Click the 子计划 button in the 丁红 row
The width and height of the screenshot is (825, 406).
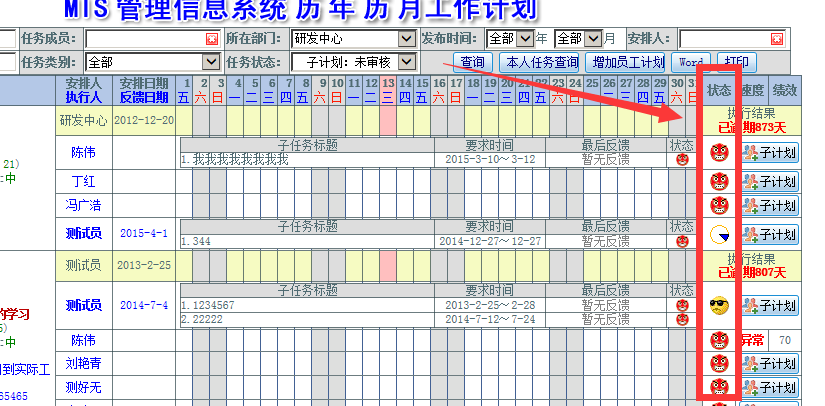tap(769, 181)
